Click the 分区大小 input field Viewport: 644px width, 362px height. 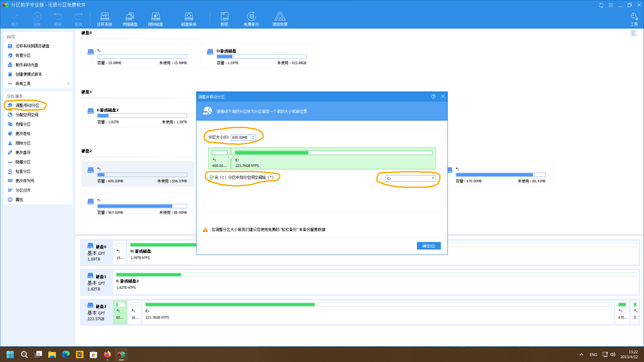click(241, 138)
